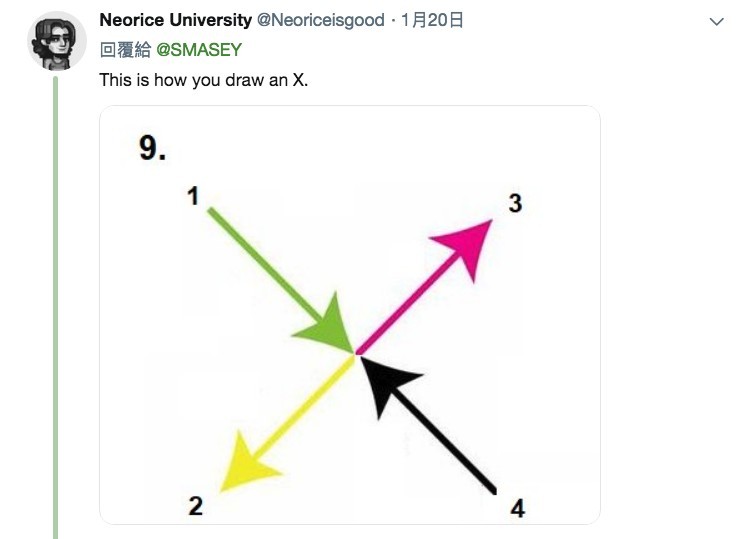
Task: Click the tweet text about drawing an X
Action: 204,79
